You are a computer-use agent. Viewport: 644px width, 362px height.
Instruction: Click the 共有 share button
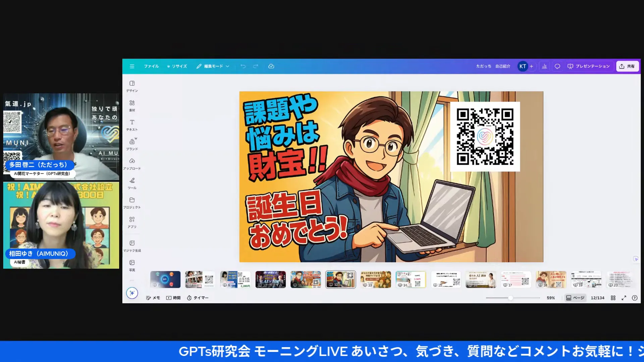point(627,66)
